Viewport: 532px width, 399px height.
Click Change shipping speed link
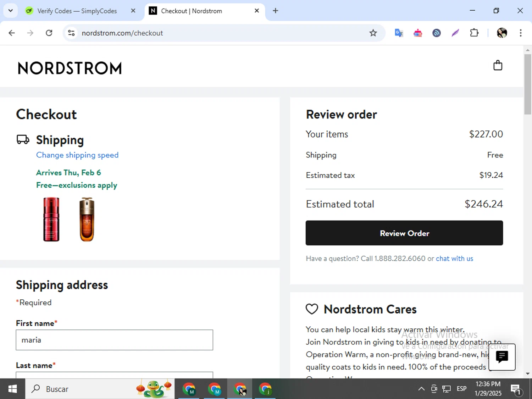(x=77, y=155)
